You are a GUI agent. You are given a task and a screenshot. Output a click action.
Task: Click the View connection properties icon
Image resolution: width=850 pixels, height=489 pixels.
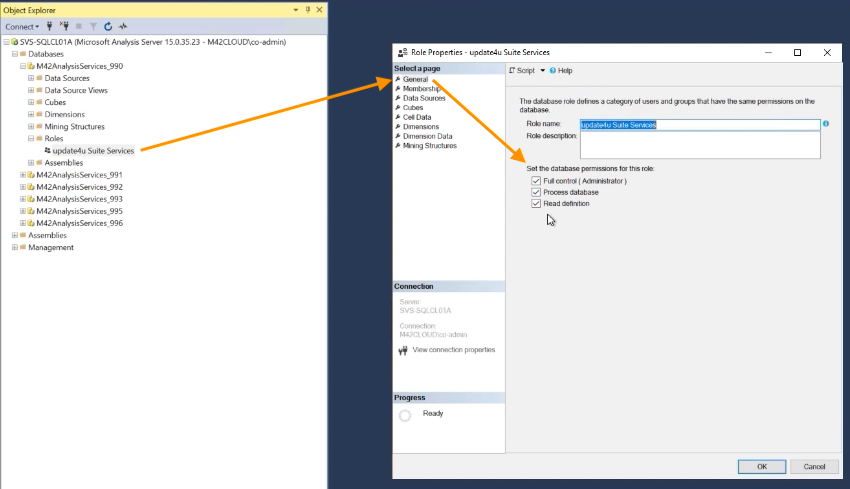[x=403, y=351]
